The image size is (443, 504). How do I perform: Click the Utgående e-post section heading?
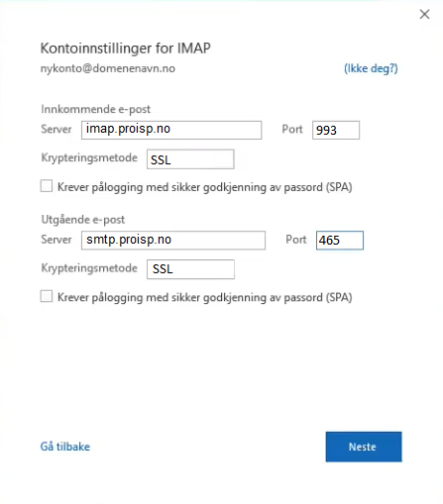[83, 220]
